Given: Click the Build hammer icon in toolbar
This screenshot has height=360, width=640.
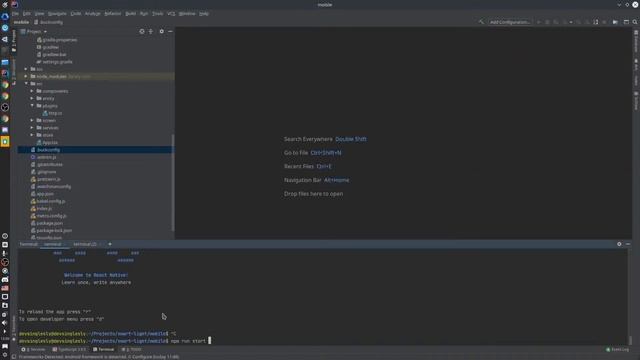Looking at the screenshot, I should coord(481,22).
